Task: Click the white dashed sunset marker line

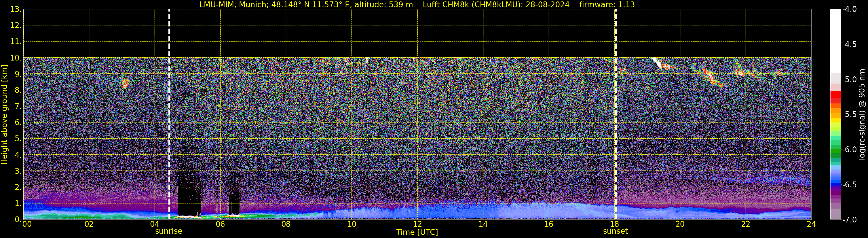Action: tap(616, 114)
